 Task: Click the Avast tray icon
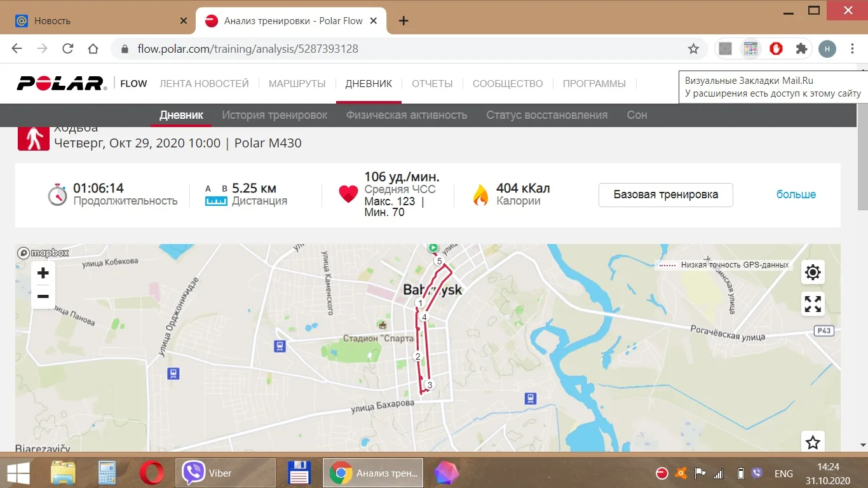pos(681,473)
